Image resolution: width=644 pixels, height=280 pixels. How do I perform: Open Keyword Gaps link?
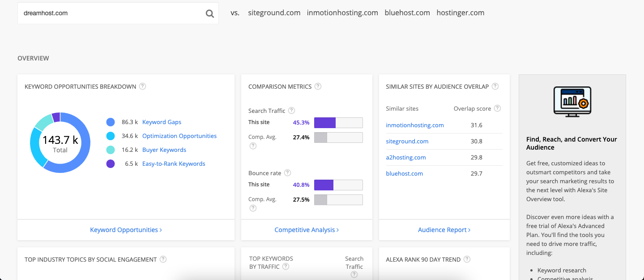tap(162, 122)
